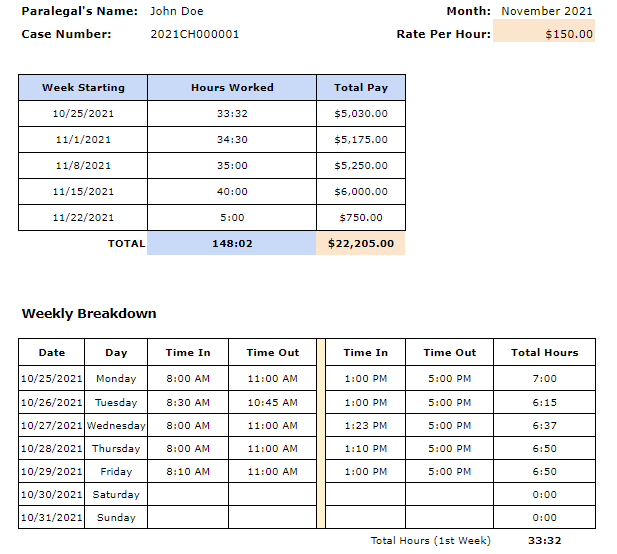The width and height of the screenshot is (617, 554).
Task: Click Thursday's afternoon time in 1:10 PM
Action: [x=366, y=449]
